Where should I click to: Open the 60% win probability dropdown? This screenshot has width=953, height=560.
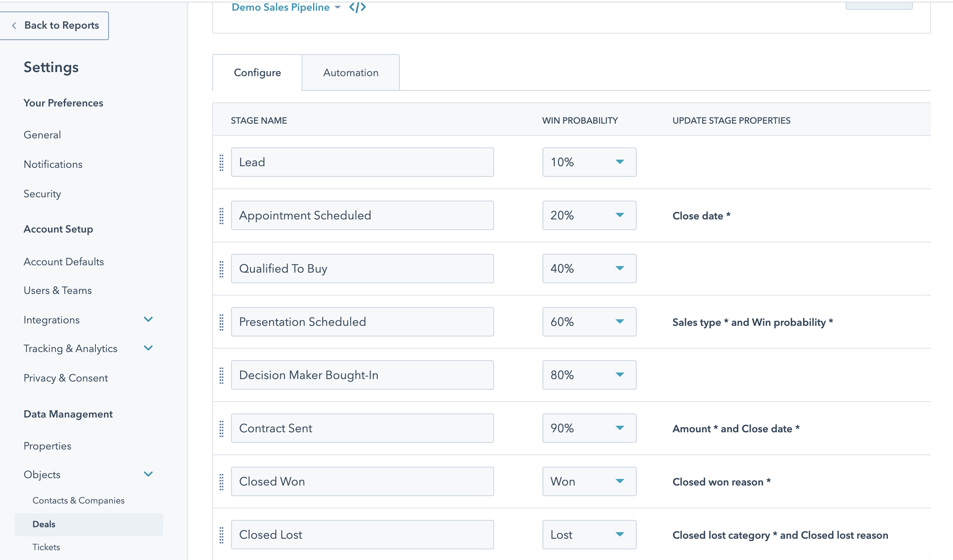(589, 322)
